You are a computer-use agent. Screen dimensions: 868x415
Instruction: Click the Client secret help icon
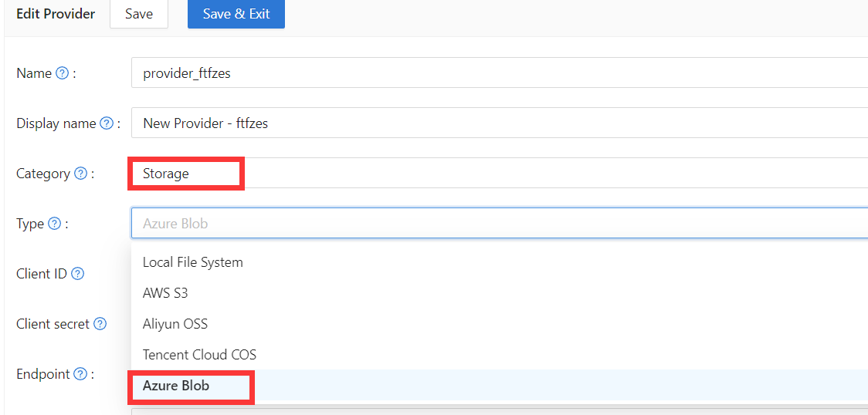click(x=100, y=324)
